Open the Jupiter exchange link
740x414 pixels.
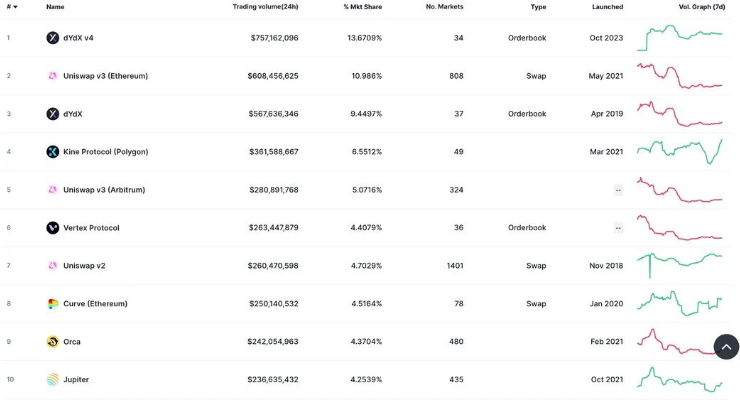[x=76, y=380]
